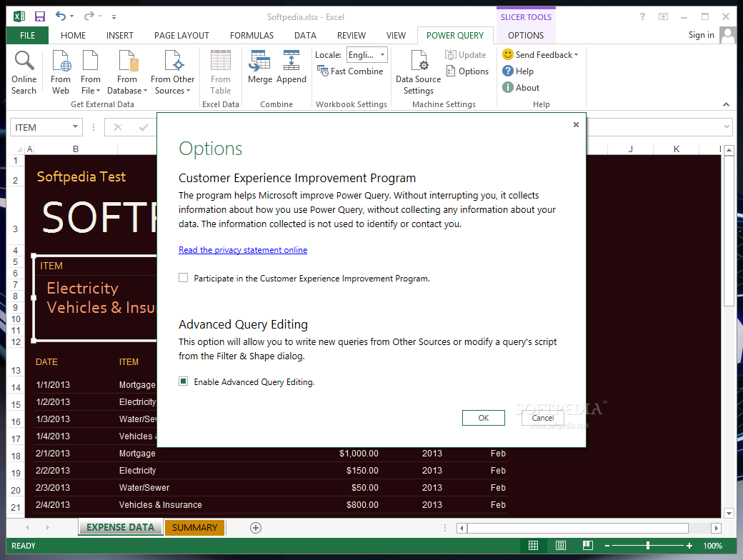Close the Options dialog
Image resolution: width=743 pixels, height=560 pixels.
point(576,124)
